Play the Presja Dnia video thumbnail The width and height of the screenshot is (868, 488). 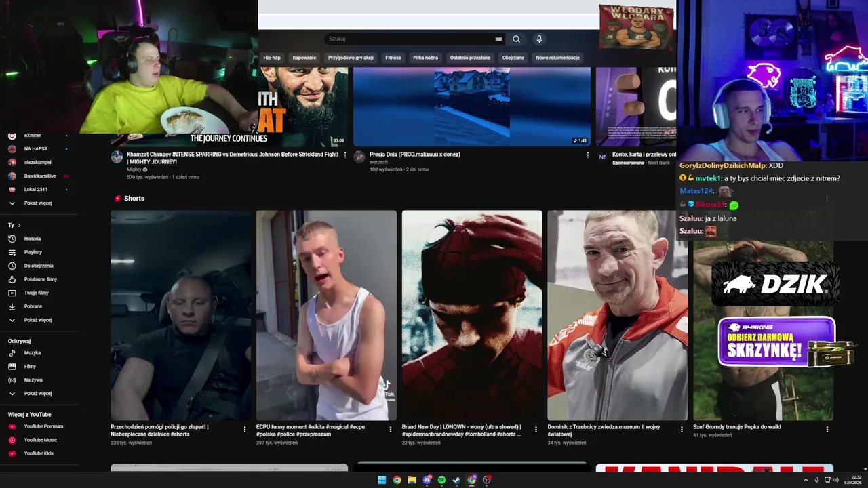[472, 106]
